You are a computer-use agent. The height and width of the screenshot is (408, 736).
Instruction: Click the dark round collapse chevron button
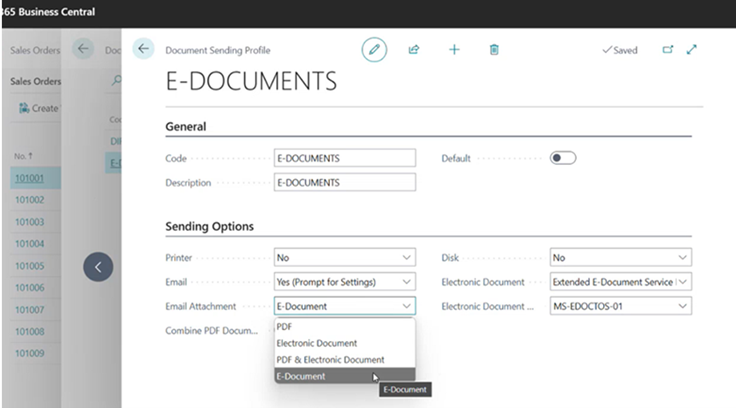tap(98, 267)
